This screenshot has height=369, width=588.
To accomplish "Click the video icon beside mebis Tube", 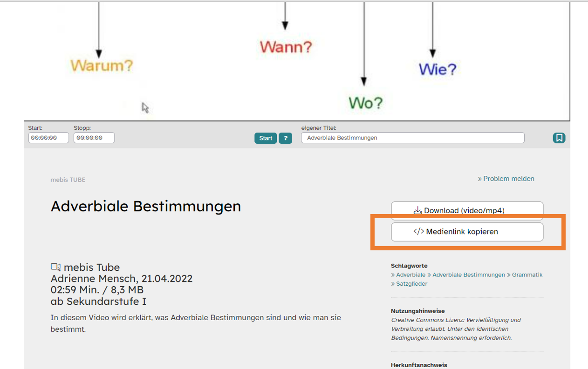I will (56, 267).
